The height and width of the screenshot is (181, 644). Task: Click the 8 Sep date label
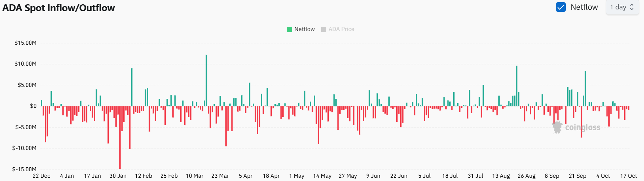552,176
